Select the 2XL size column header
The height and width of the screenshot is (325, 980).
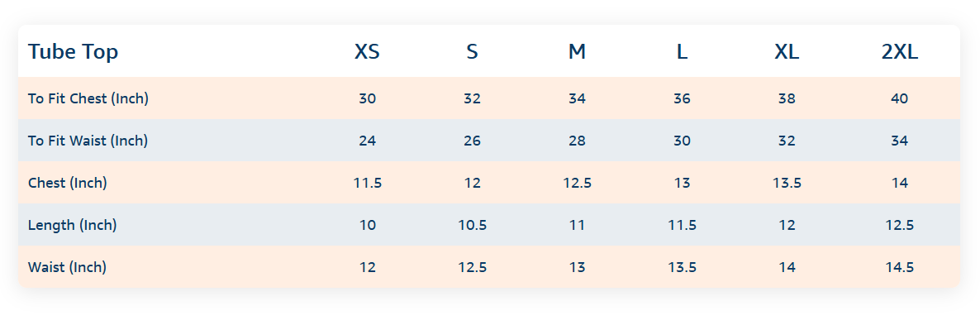tap(899, 52)
